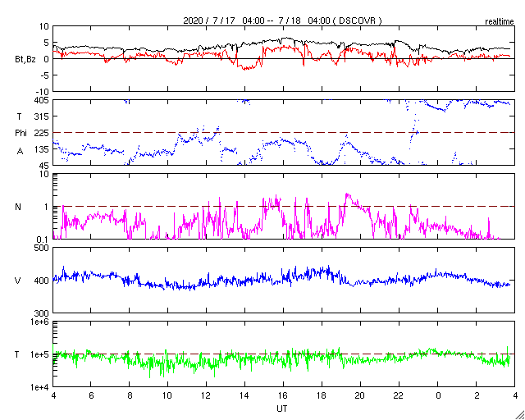Click the "6" hour tick on UT axis
The image size is (525, 420).
[x=91, y=395]
